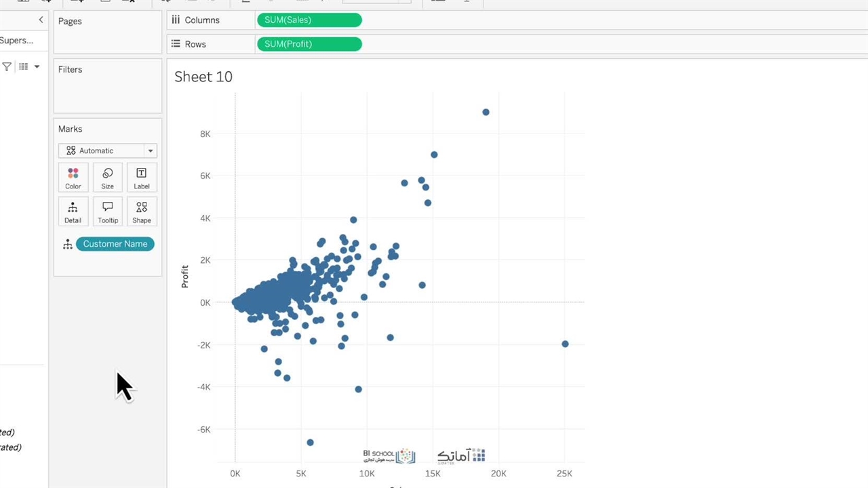Screen dimensions: 868x488
Task: Collapse the side pane with the chevron
Action: coord(41,20)
